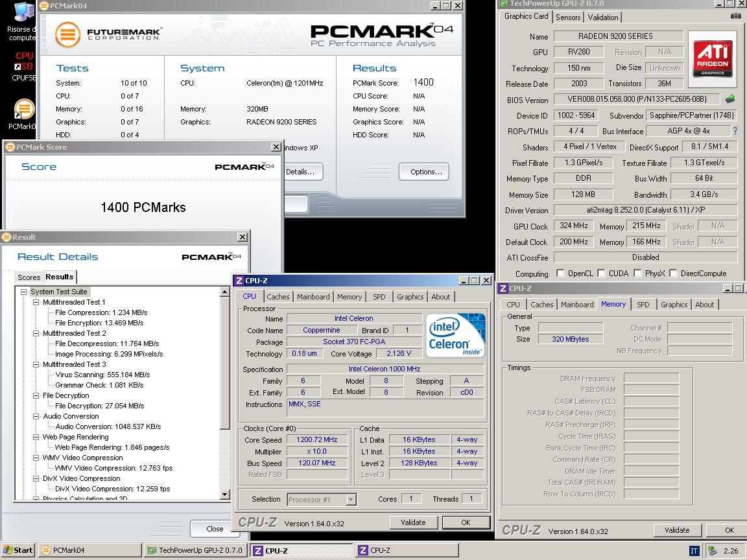
Task: Click the Start button on taskbar
Action: (18, 550)
